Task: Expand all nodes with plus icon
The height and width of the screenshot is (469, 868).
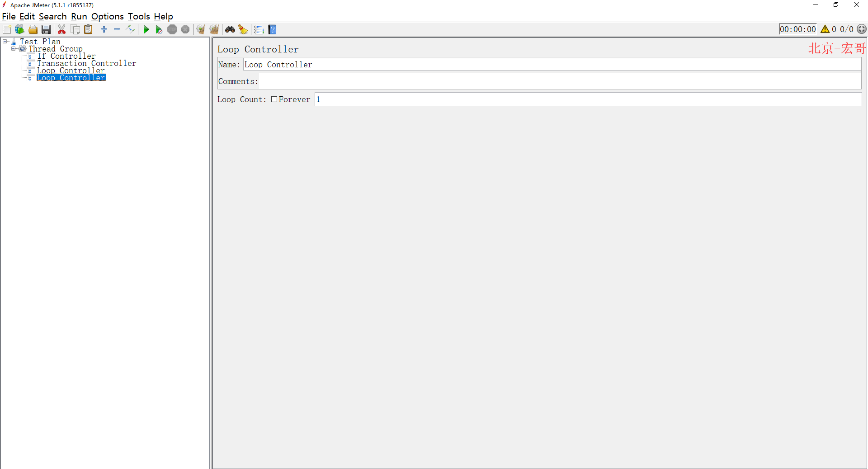Action: [104, 29]
